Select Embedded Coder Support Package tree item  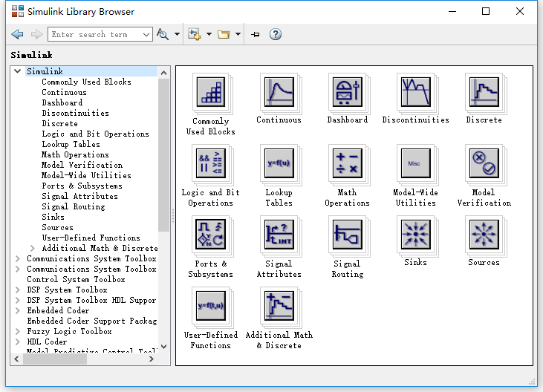(92, 321)
